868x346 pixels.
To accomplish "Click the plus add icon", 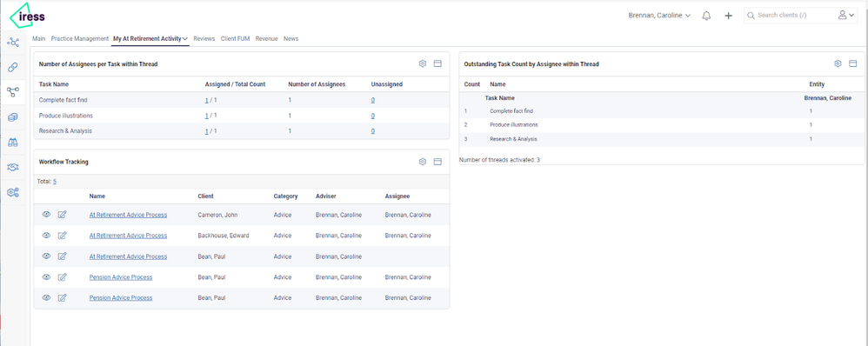I will pos(729,16).
